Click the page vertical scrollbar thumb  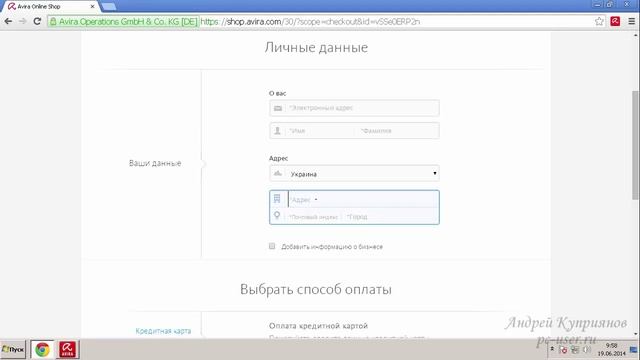pyautogui.click(x=636, y=145)
